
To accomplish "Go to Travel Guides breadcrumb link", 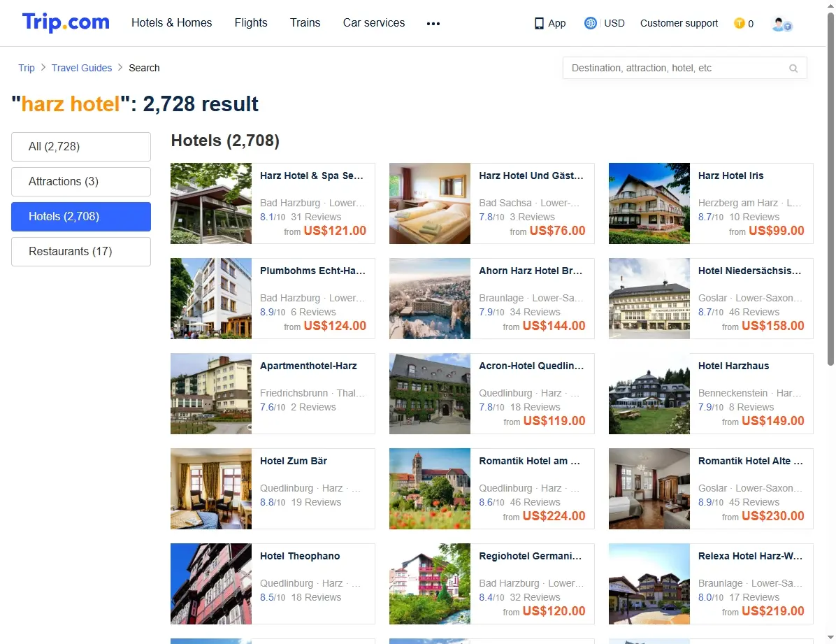I will tap(82, 68).
